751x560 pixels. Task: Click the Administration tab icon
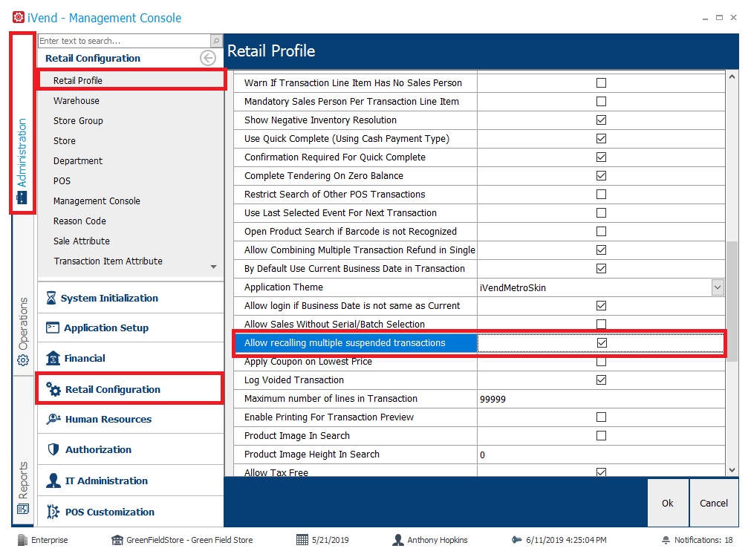(22, 198)
